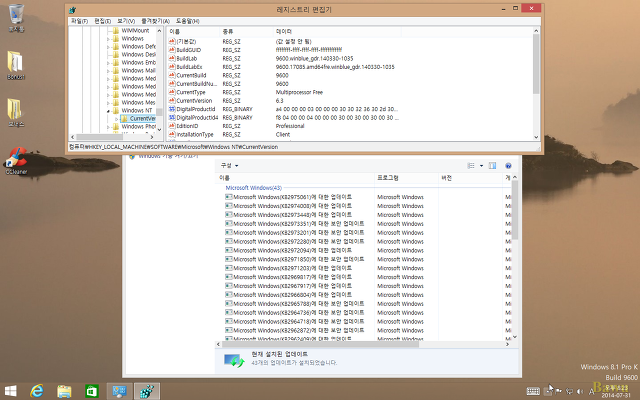The image size is (640, 400).
Task: Click the registry values pane scroll-down arrow
Action: click(x=536, y=137)
